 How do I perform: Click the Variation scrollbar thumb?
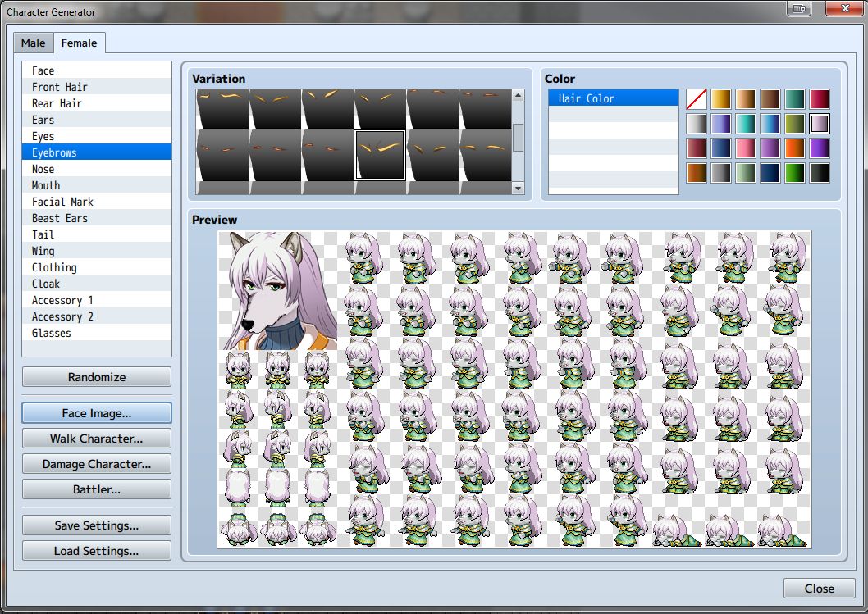[519, 137]
